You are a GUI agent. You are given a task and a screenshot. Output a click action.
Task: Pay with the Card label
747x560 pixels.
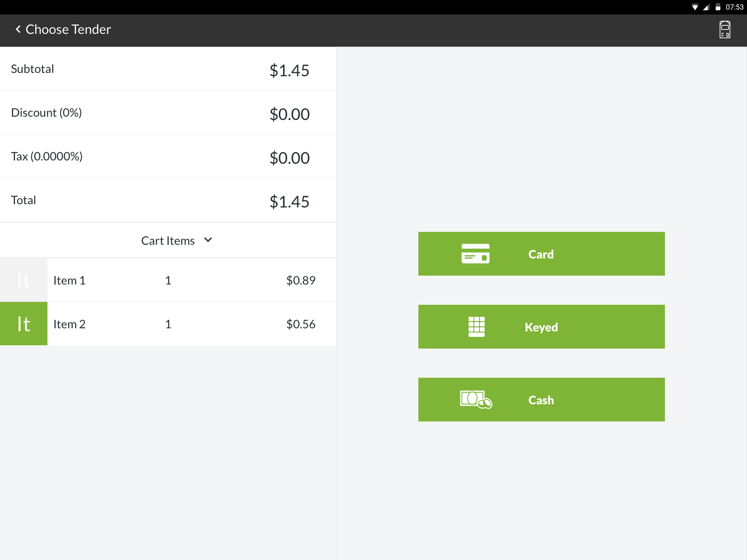coord(541,254)
